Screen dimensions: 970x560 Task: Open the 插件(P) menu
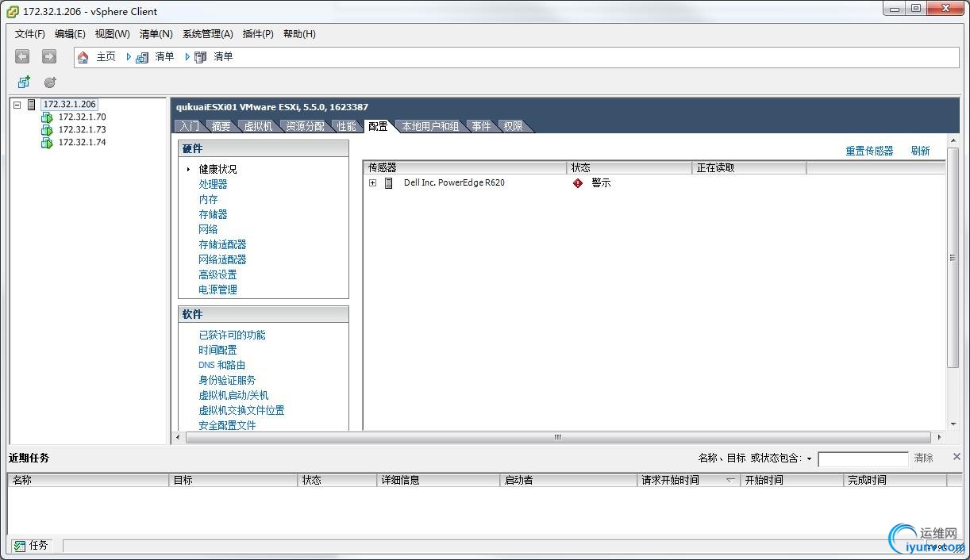(258, 34)
